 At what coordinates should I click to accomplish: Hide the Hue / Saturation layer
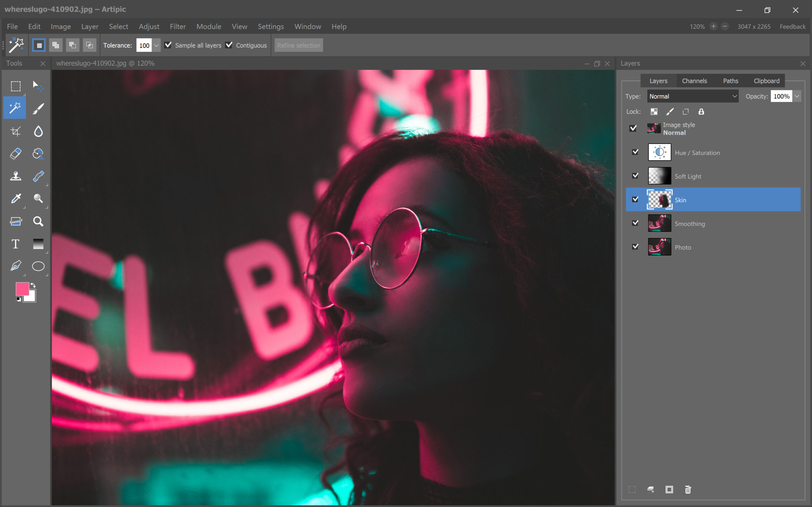point(635,152)
